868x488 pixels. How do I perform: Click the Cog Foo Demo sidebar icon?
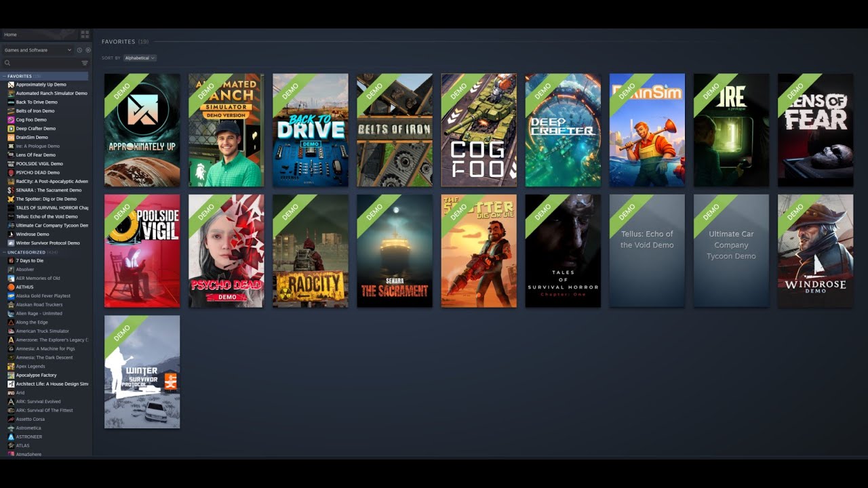coord(11,120)
